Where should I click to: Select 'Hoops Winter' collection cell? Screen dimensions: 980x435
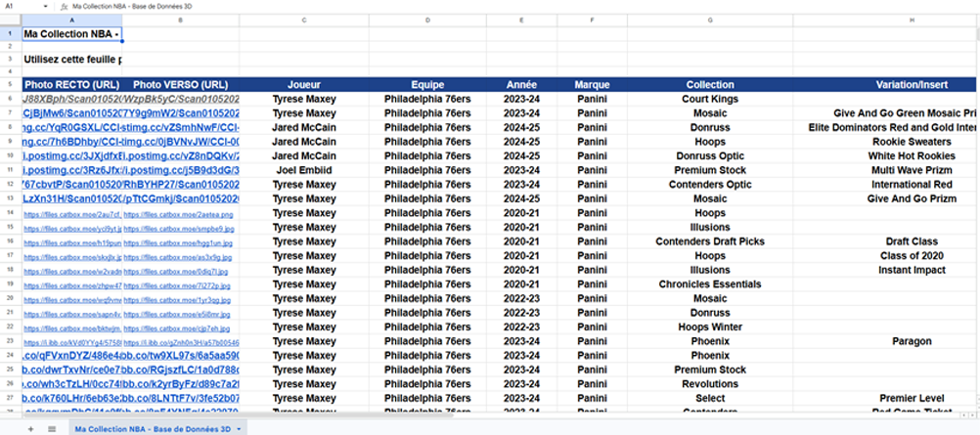710,326
